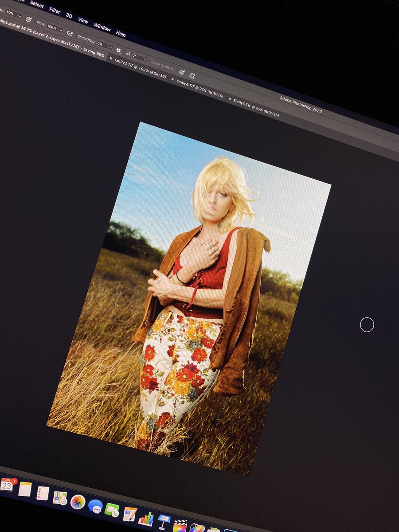This screenshot has height=532, width=399.
Task: Click the Flow 100% value field
Action: [x=52, y=27]
